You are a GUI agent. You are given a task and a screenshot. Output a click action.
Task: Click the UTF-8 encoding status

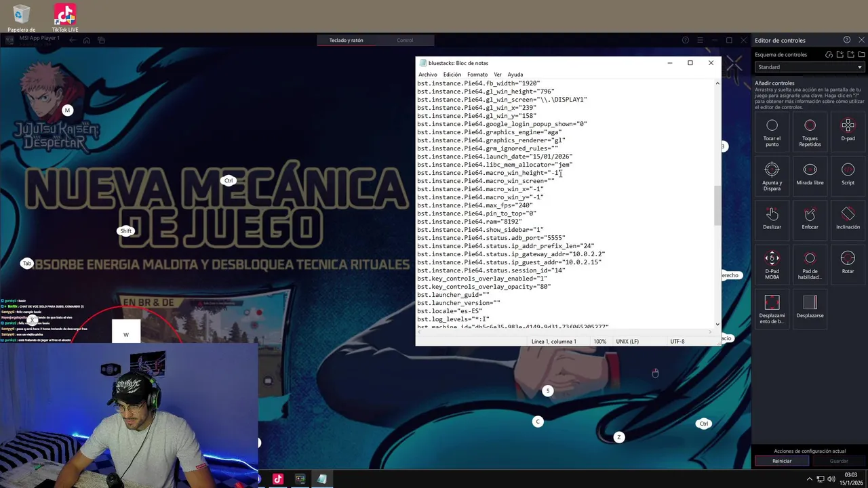[x=677, y=342]
